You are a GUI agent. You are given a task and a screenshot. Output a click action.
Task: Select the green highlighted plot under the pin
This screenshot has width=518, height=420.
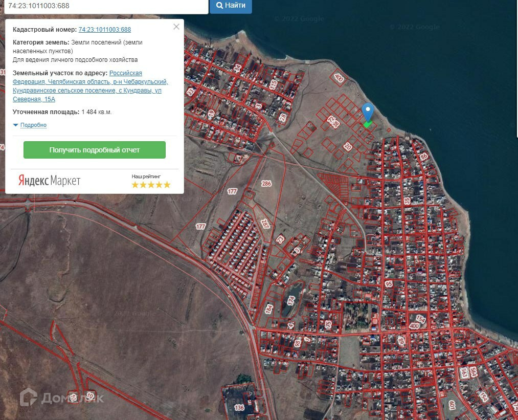pyautogui.click(x=367, y=124)
